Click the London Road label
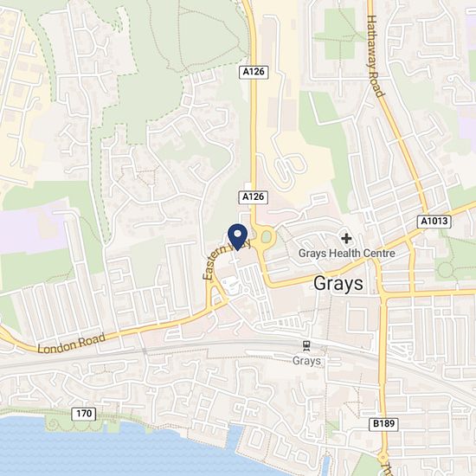This screenshot has height=476, width=476. click(x=72, y=344)
